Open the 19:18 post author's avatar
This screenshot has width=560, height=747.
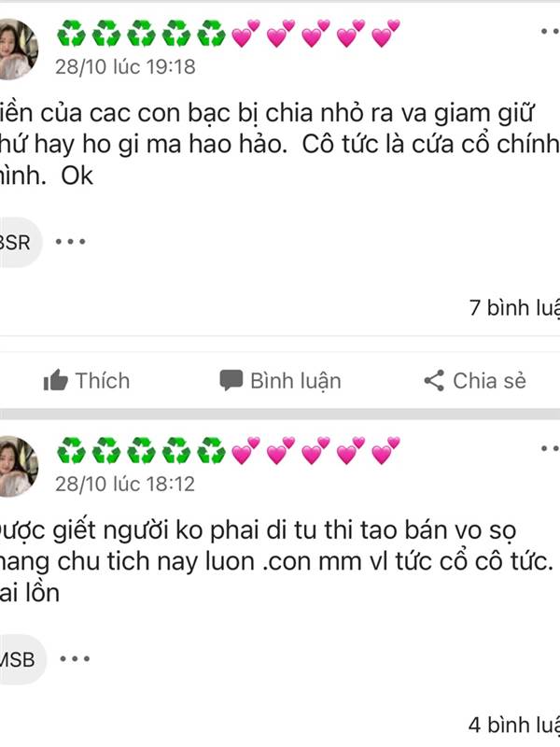(x=16, y=49)
